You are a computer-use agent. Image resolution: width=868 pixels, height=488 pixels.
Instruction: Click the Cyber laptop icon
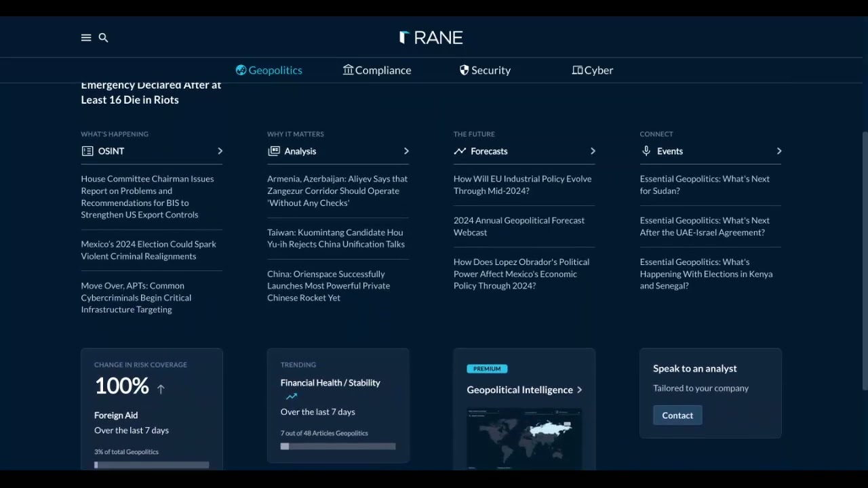point(577,70)
